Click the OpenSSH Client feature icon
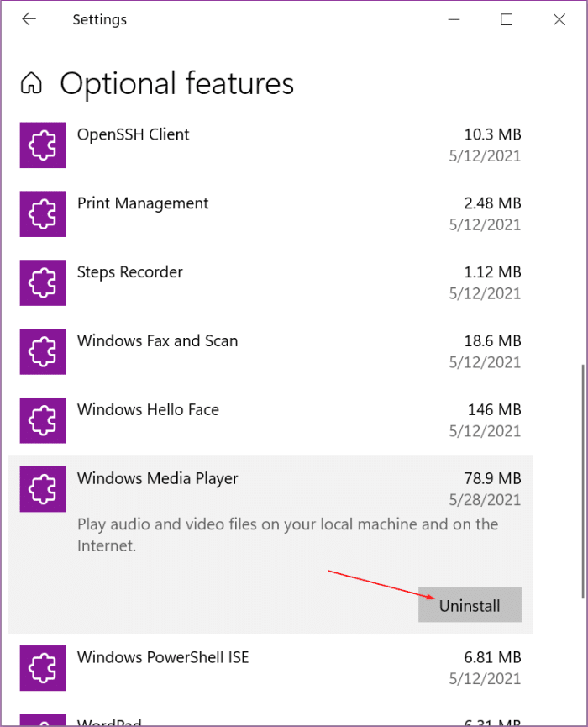588x727 pixels. [x=42, y=145]
